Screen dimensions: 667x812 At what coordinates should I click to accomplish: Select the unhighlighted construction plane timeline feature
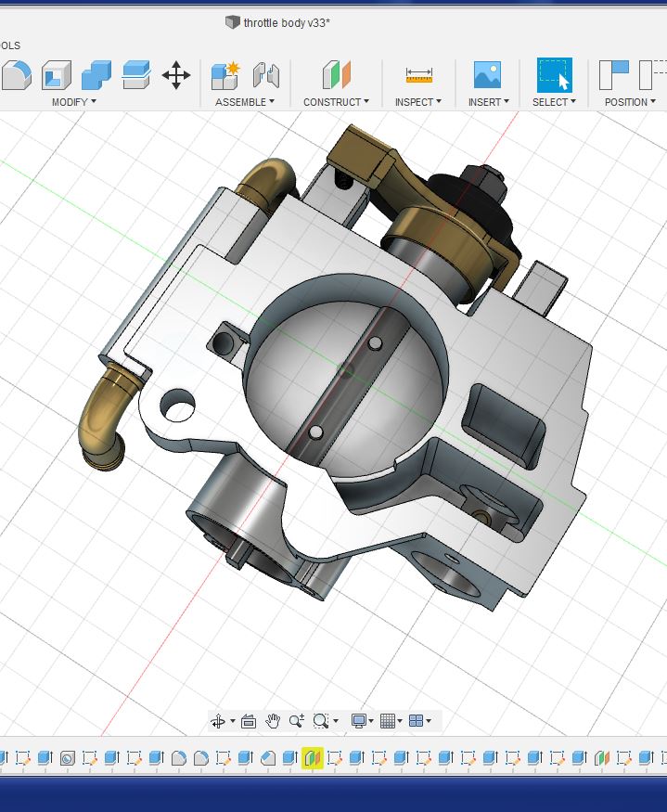[x=601, y=758]
